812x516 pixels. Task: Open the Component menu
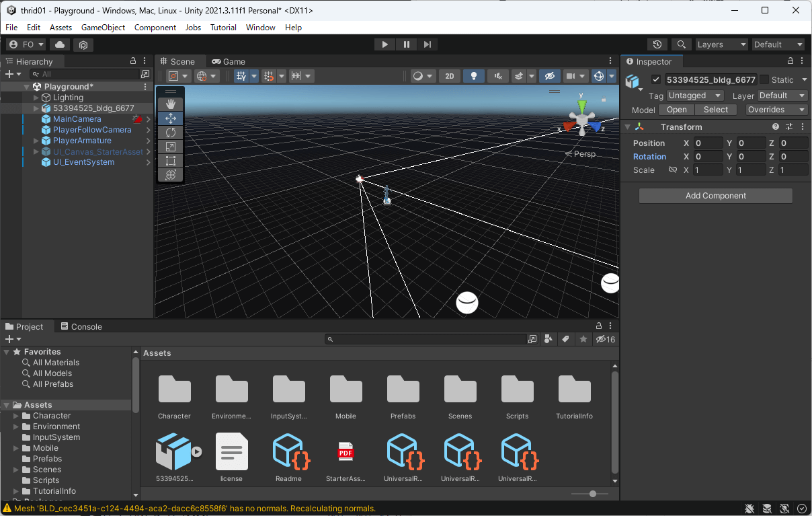click(155, 28)
